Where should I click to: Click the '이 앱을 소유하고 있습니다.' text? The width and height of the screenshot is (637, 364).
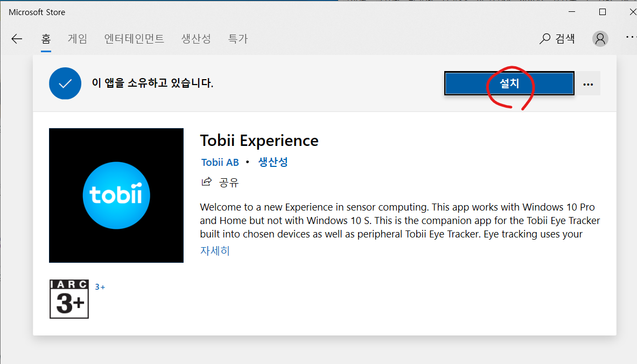click(152, 83)
